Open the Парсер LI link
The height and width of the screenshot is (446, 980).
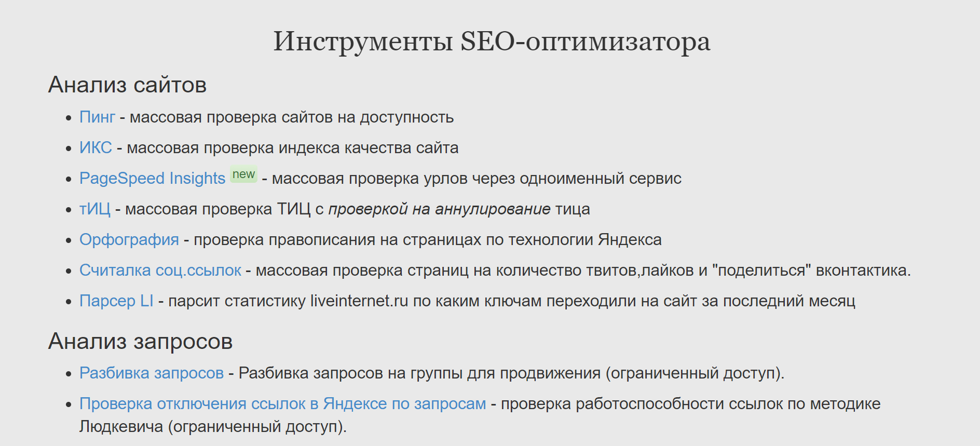pyautogui.click(x=116, y=301)
